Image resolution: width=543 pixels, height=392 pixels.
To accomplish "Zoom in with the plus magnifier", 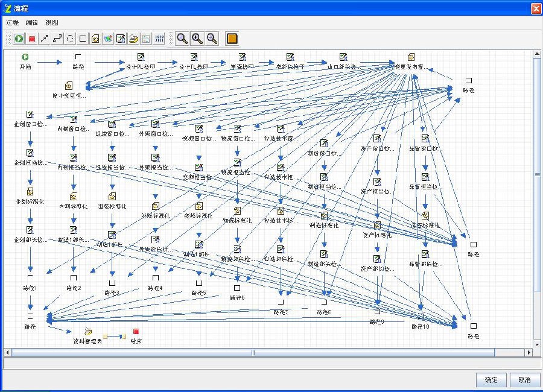I will (x=197, y=39).
